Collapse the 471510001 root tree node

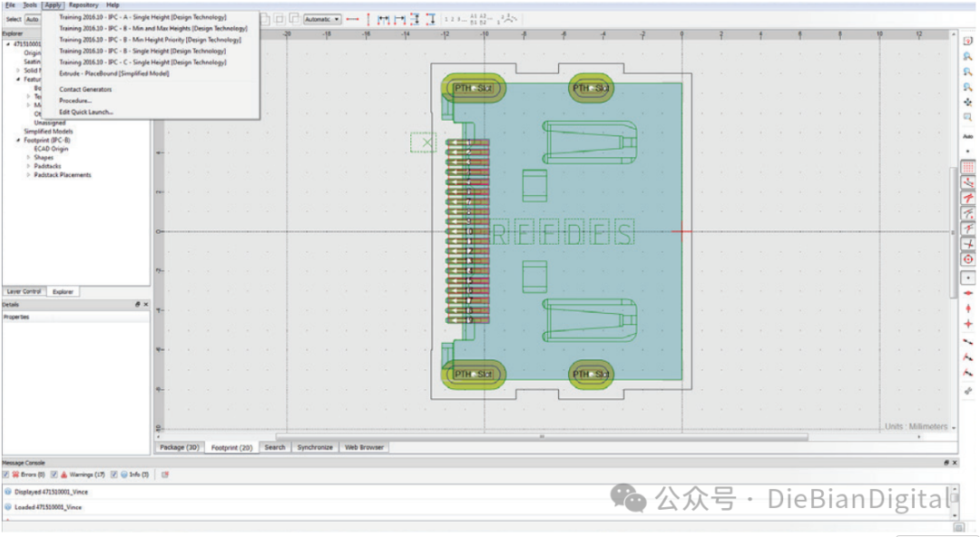pos(8,44)
